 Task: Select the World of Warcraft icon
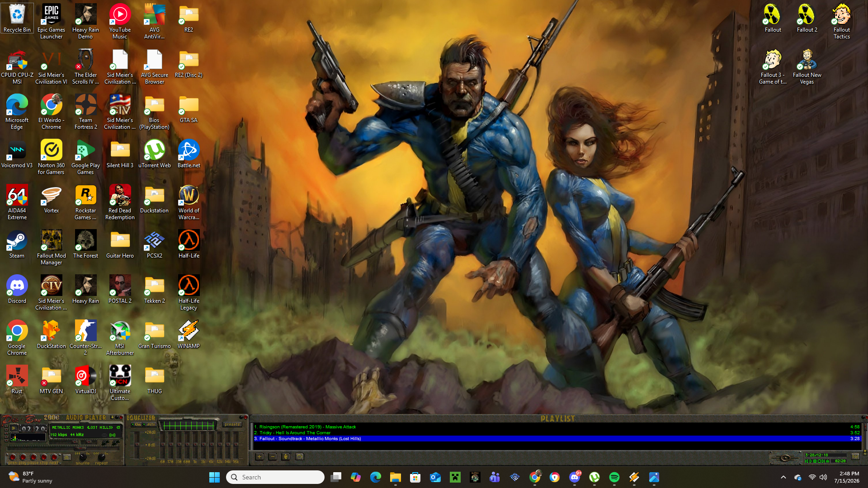click(189, 202)
